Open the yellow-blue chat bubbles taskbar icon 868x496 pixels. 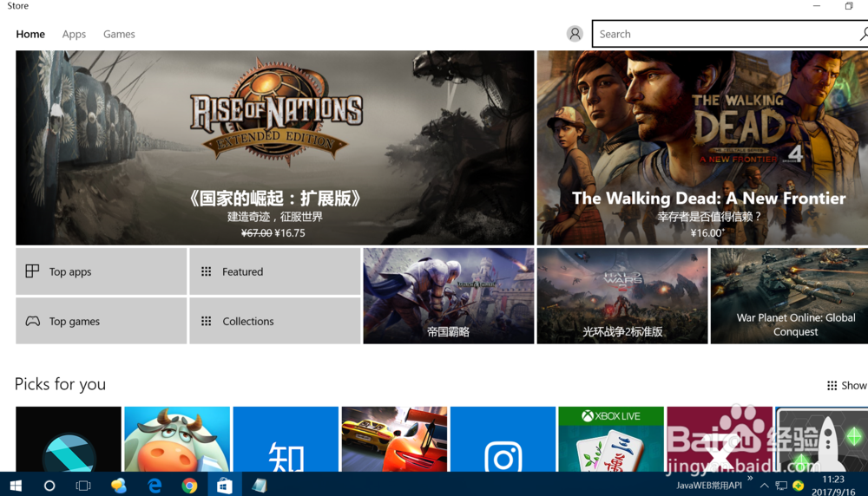(x=118, y=486)
